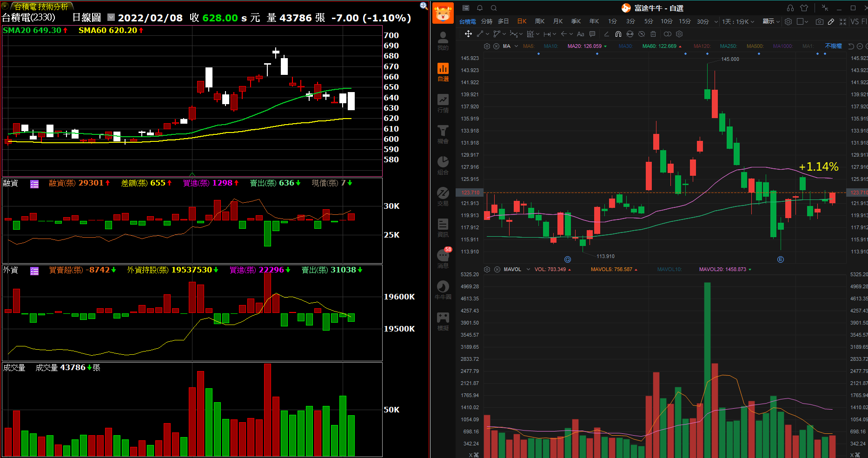Toggle the MA30 line display
The height and width of the screenshot is (458, 868).
[625, 46]
